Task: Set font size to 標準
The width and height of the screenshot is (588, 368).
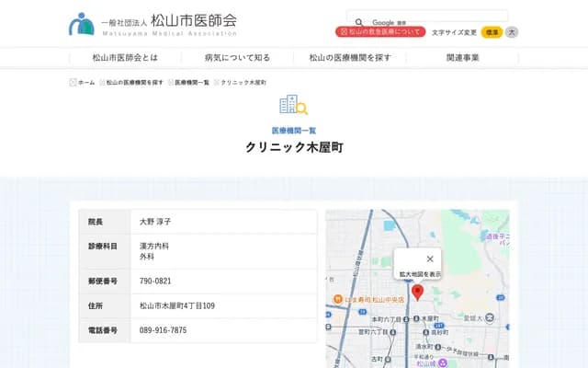Action: click(492, 32)
